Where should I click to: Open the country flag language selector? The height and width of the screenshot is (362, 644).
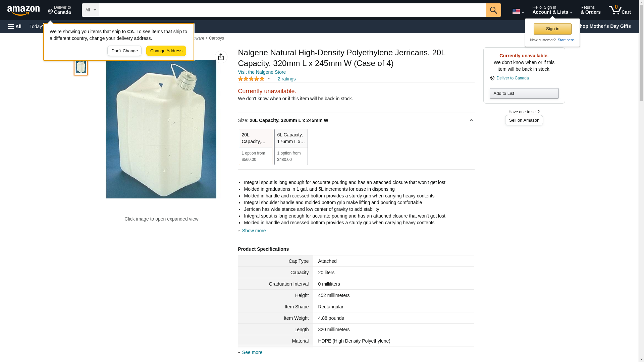(x=518, y=11)
